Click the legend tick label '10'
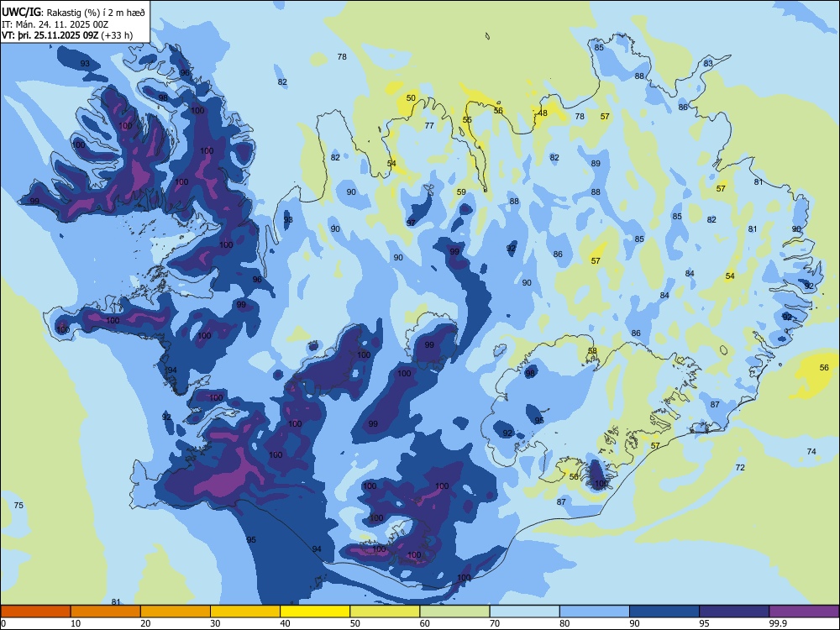The width and height of the screenshot is (840, 630). click(76, 623)
